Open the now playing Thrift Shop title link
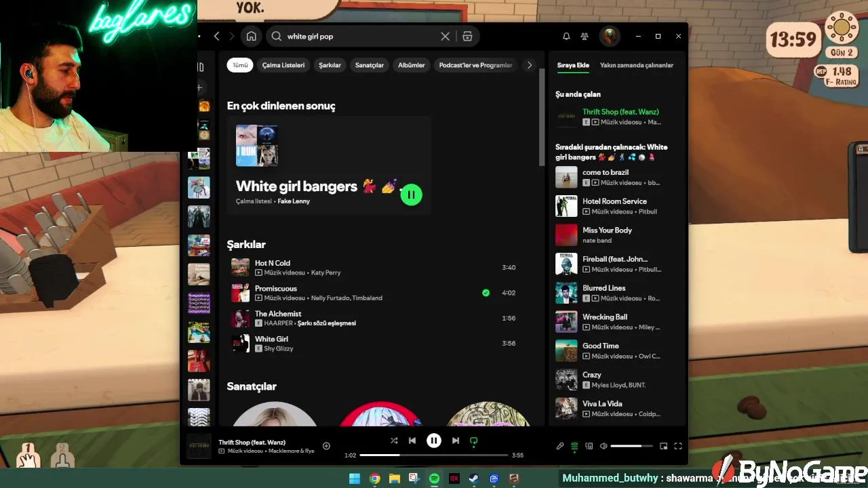Screen dimensions: 868x488 pos(252,442)
